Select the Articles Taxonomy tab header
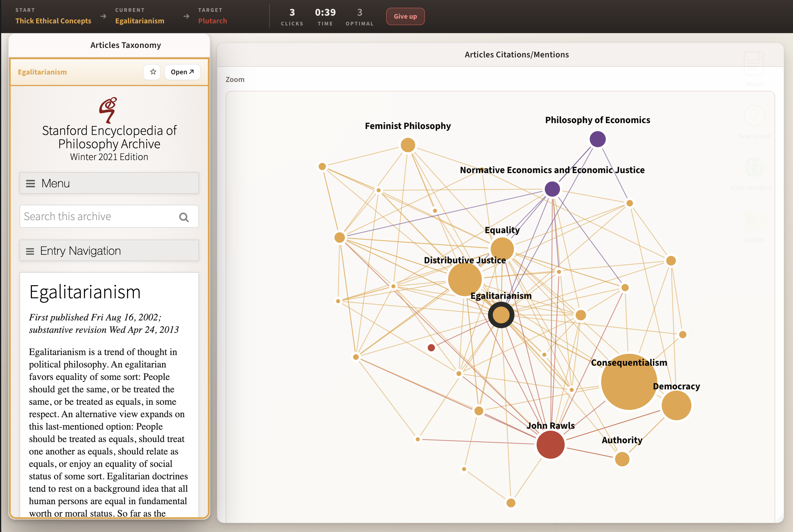 tap(126, 45)
